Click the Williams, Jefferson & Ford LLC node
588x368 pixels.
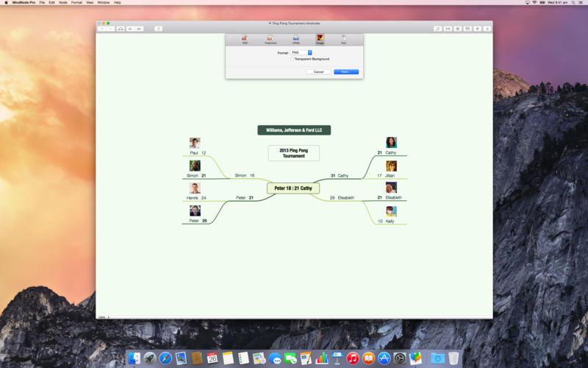[294, 130]
